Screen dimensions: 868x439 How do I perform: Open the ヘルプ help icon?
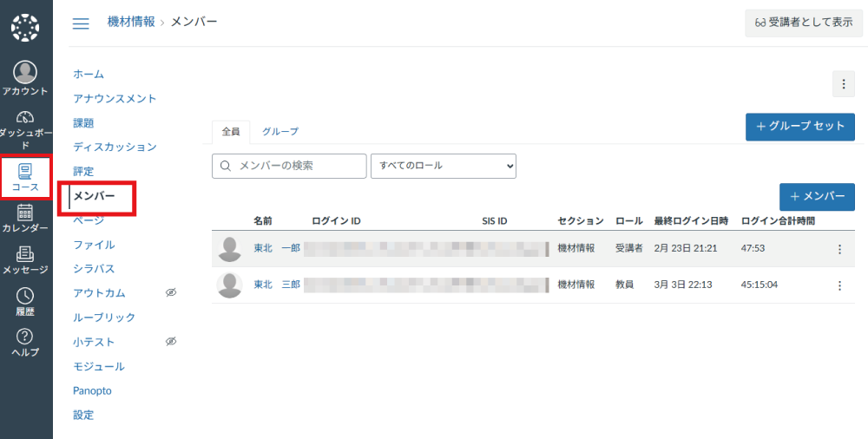25,336
